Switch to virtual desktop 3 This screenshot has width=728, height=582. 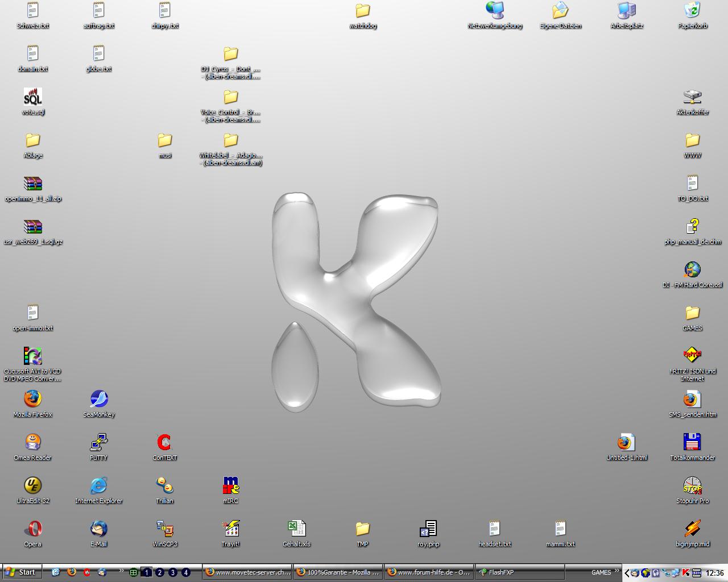(173, 572)
